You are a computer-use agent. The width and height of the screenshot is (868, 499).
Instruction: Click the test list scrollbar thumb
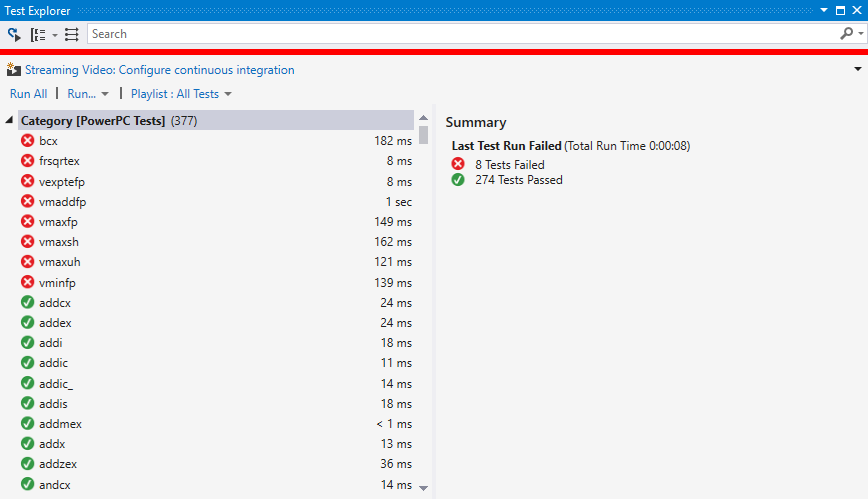tap(423, 134)
